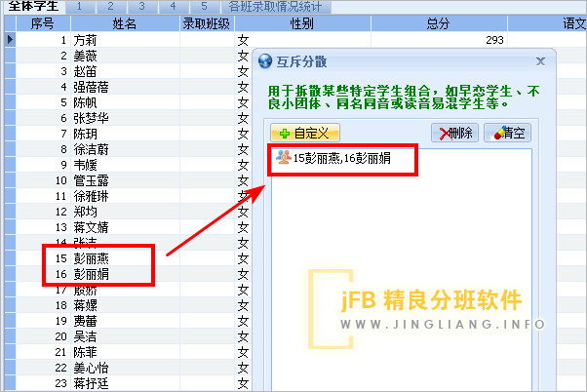Viewport: 587px width, 392px height.
Task: Sort by the 性别 column header
Action: 302,23
